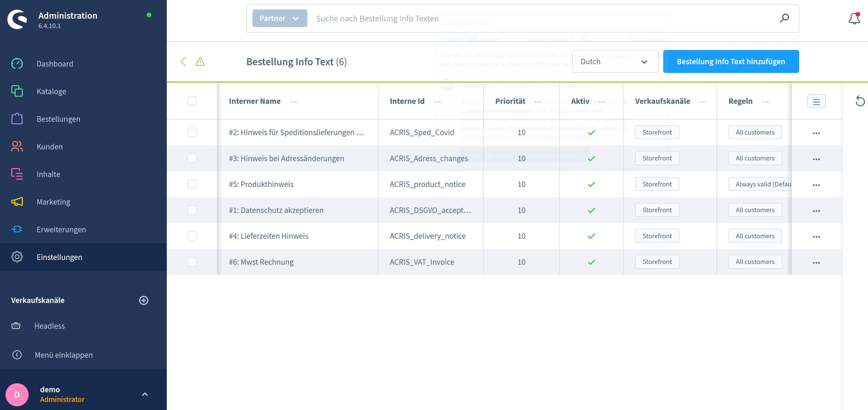Click the Bestellungen navigation icon
This screenshot has width=868, height=410.
pyautogui.click(x=17, y=118)
